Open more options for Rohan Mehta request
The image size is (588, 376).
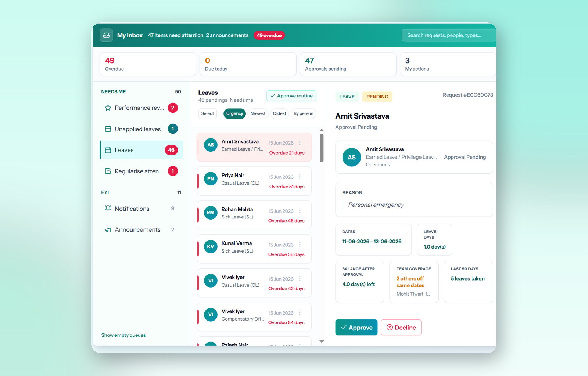click(300, 211)
